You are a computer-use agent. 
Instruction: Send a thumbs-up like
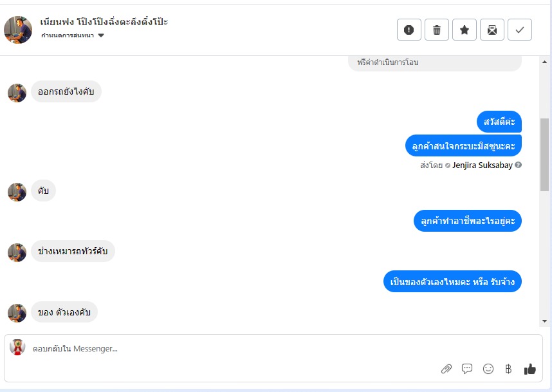pyautogui.click(x=530, y=369)
